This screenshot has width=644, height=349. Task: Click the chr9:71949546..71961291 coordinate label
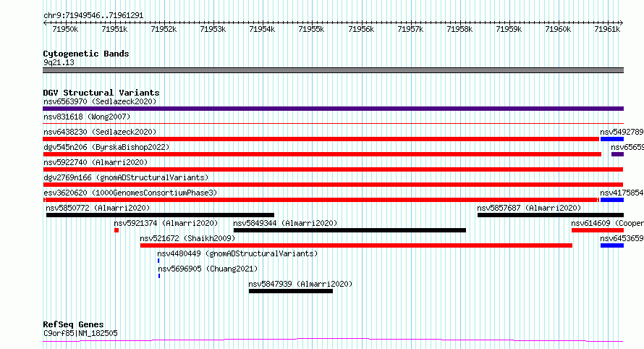pos(93,16)
